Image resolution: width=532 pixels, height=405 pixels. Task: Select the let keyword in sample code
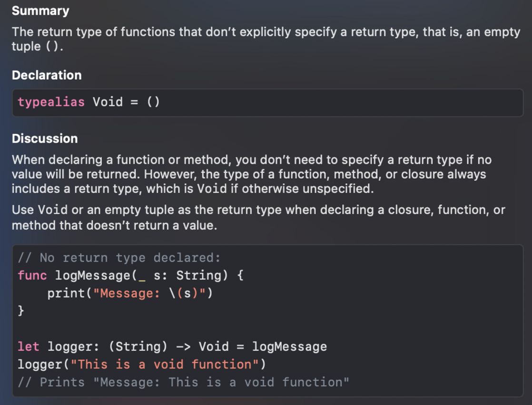[x=29, y=347]
